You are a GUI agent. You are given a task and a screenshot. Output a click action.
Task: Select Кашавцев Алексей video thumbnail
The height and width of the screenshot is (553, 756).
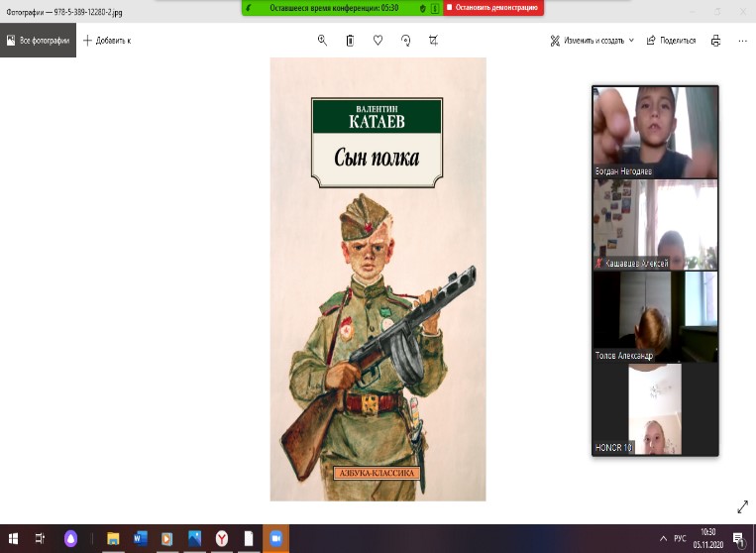(x=655, y=224)
